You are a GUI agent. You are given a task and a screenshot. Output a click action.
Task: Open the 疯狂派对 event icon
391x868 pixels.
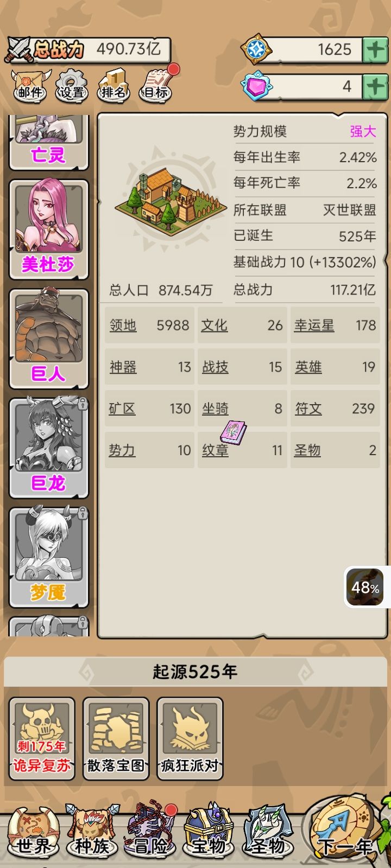click(190, 738)
